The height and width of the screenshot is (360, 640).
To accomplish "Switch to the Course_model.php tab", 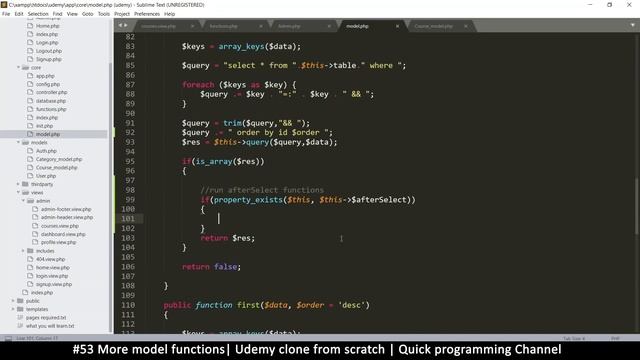I will pyautogui.click(x=433, y=26).
